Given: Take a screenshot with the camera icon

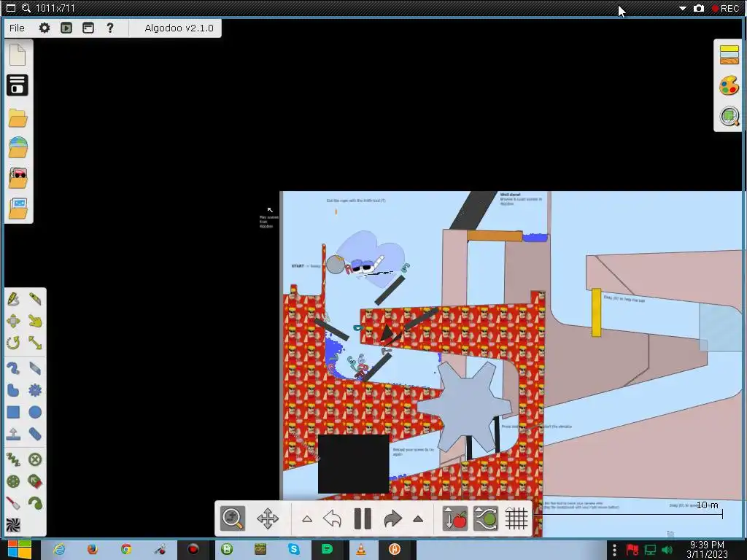Looking at the screenshot, I should (698, 8).
